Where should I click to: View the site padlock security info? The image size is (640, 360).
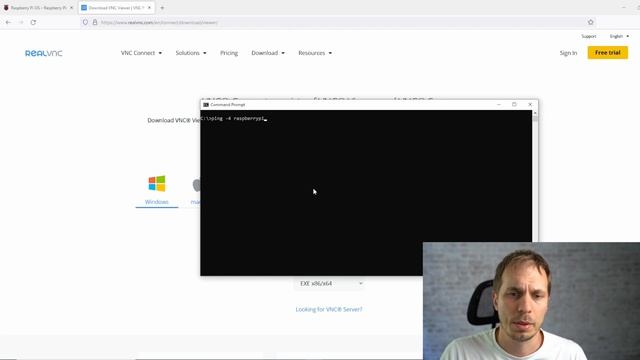tap(95, 22)
